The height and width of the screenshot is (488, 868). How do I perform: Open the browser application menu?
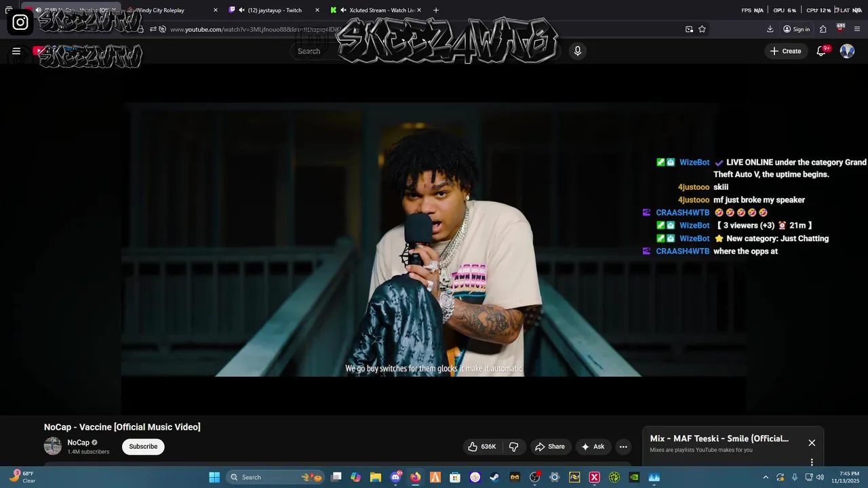(857, 29)
